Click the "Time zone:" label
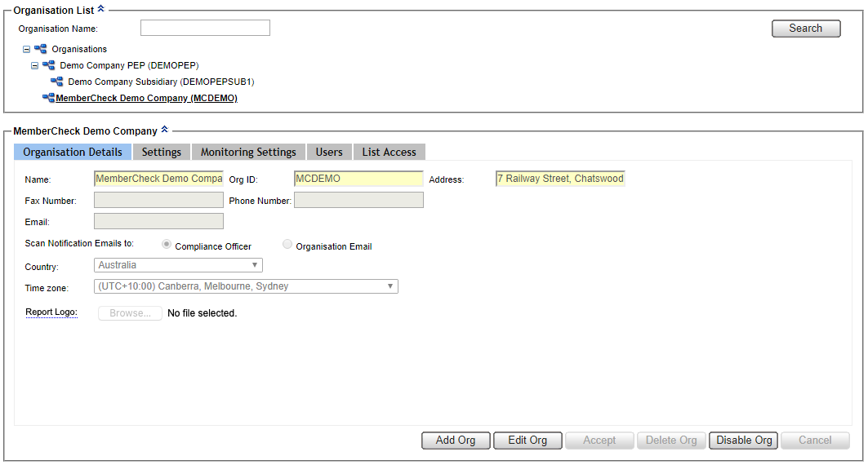 [47, 288]
